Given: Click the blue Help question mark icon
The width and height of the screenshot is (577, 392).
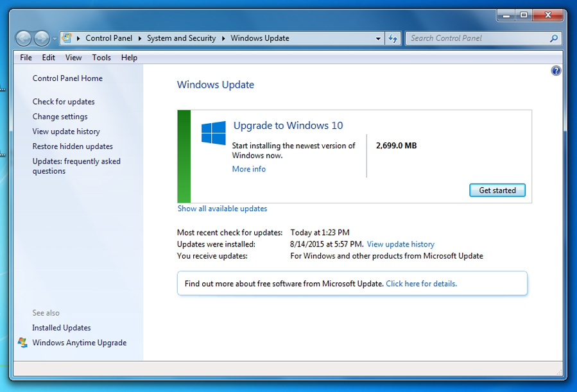Looking at the screenshot, I should 556,71.
